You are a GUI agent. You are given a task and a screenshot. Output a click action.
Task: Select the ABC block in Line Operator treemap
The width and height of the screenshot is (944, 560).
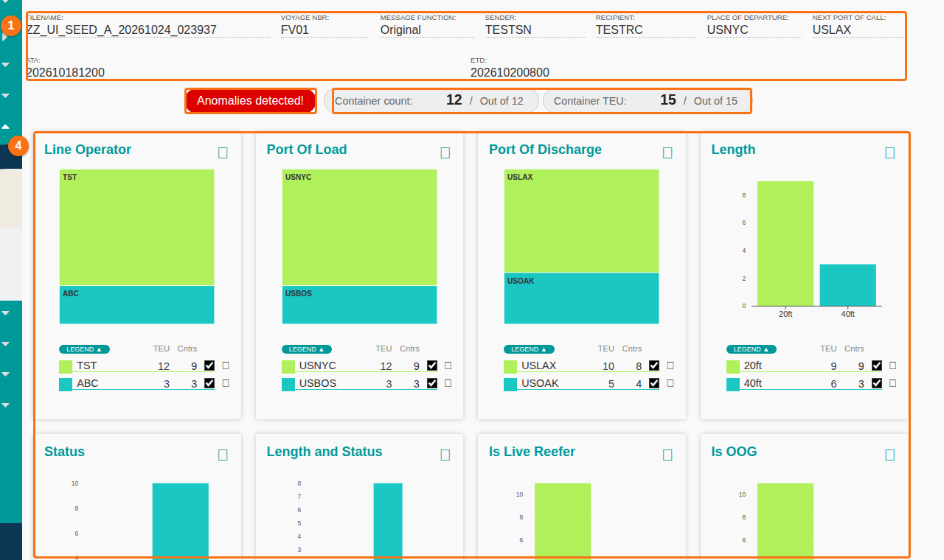click(137, 305)
